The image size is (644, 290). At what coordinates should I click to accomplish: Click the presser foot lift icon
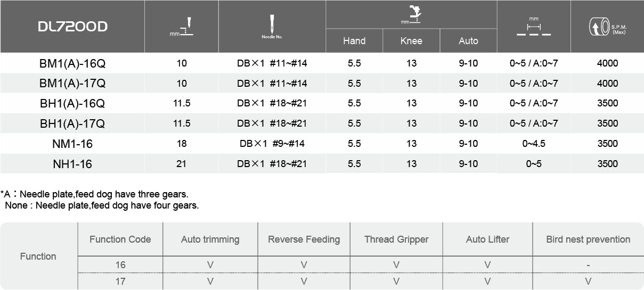coord(411,14)
